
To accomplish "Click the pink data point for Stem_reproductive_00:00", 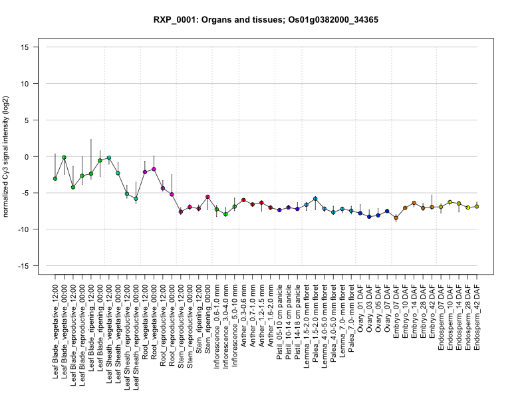I will (x=190, y=207).
